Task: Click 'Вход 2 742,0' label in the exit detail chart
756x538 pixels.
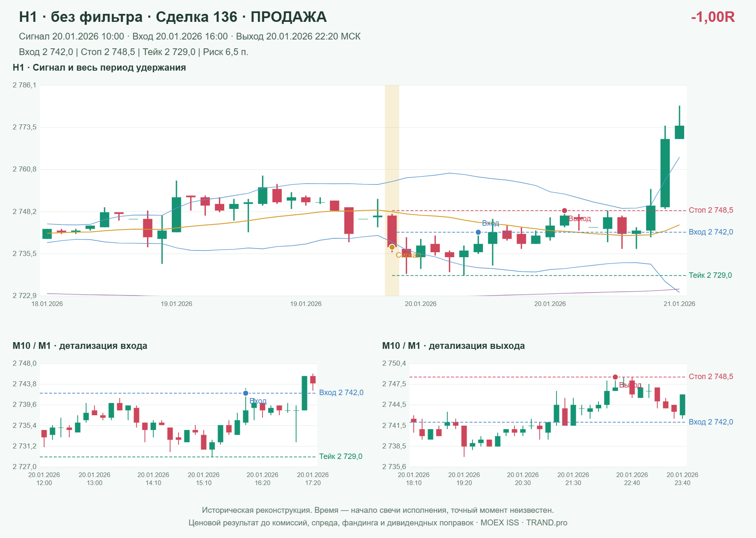Action: pyautogui.click(x=711, y=422)
